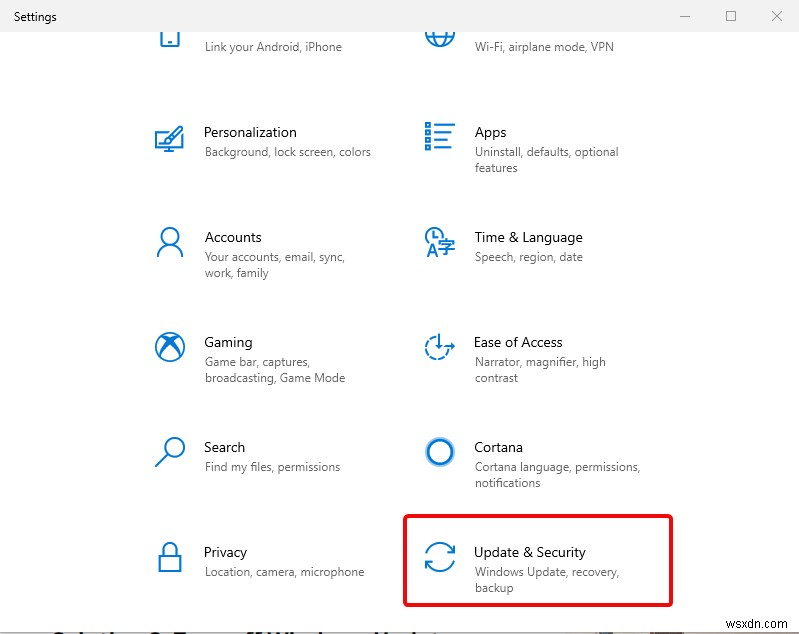This screenshot has height=634, width=799.
Task: Open Personalization settings title
Action: [x=250, y=133]
